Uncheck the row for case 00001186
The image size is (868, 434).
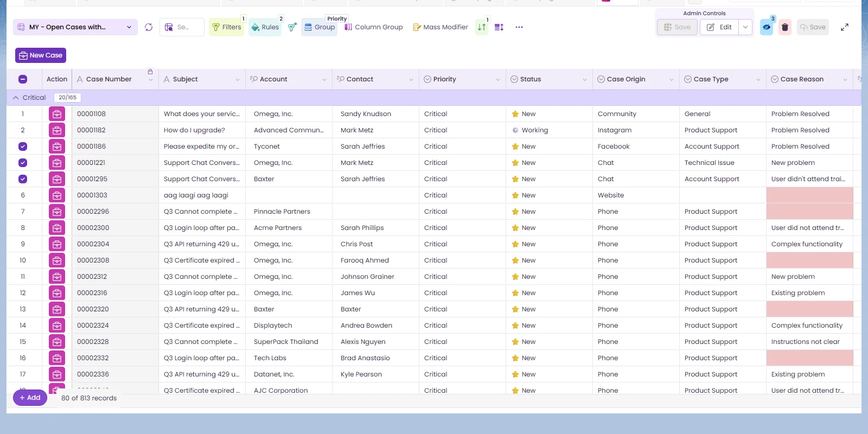click(23, 146)
